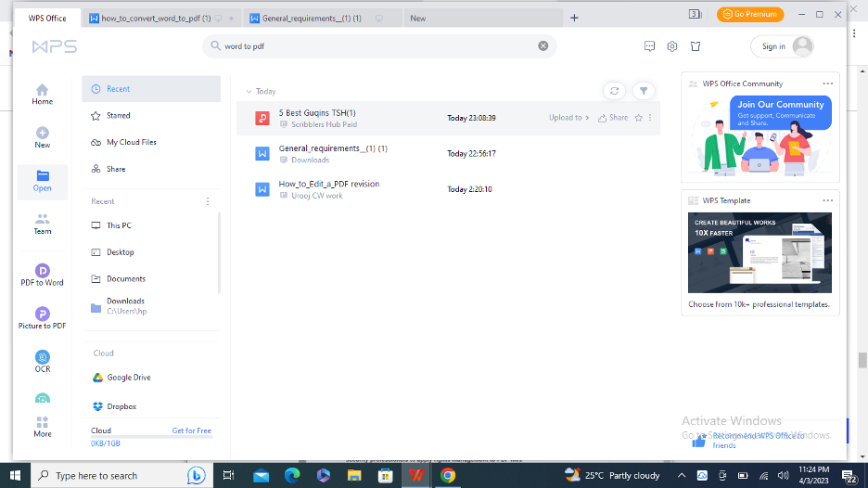This screenshot has height=488, width=868.
Task: Open the file filter funnel
Action: [644, 91]
